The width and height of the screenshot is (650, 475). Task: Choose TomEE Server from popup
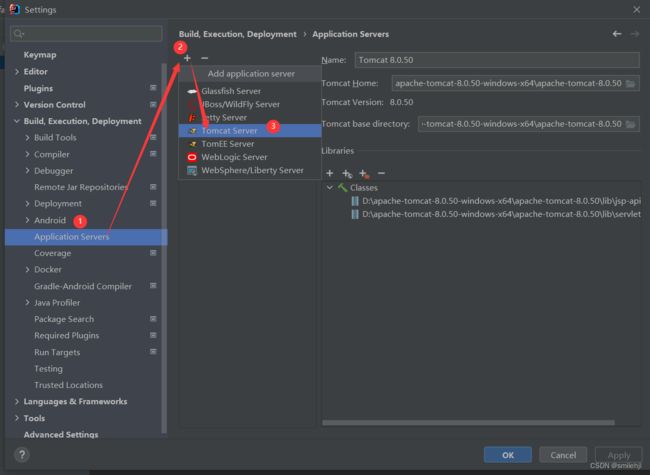(250, 144)
